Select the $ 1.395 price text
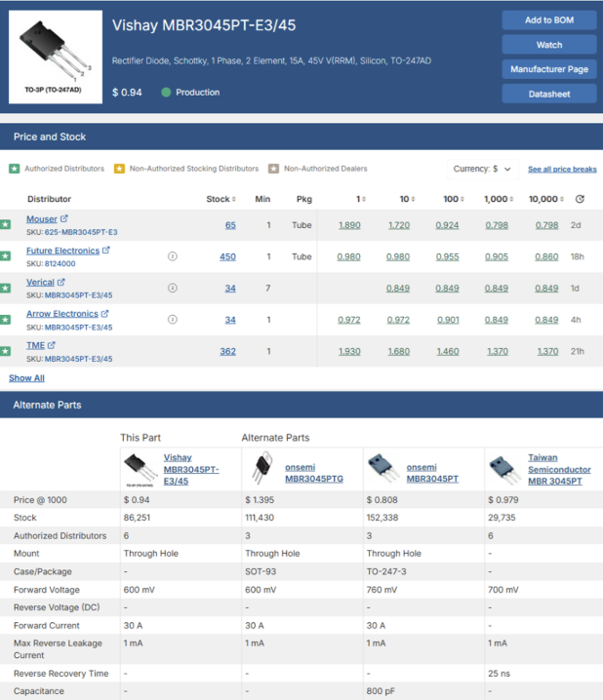The image size is (603, 700). point(260,500)
